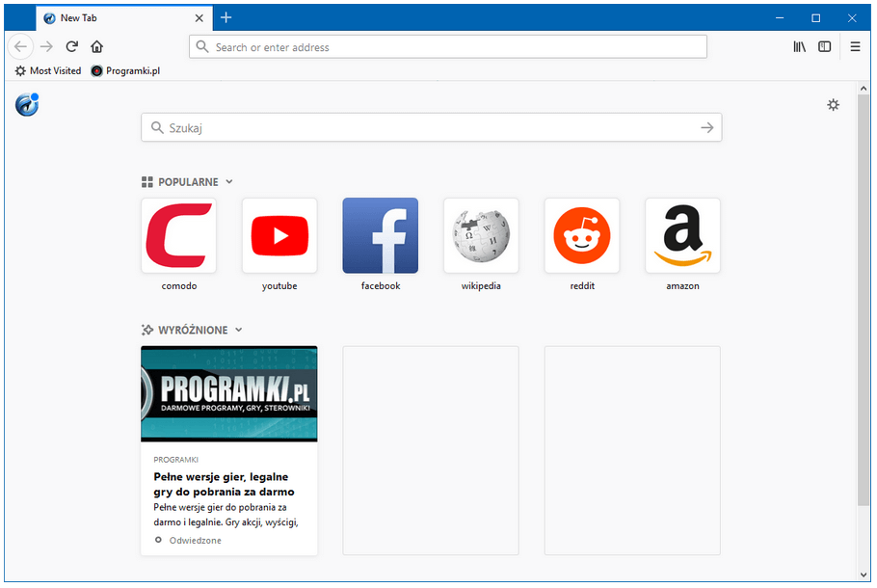
Task: Click the magnifier icon in address bar
Action: [x=202, y=47]
